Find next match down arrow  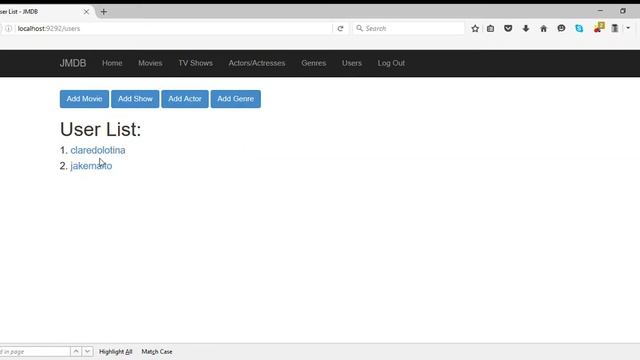87,351
